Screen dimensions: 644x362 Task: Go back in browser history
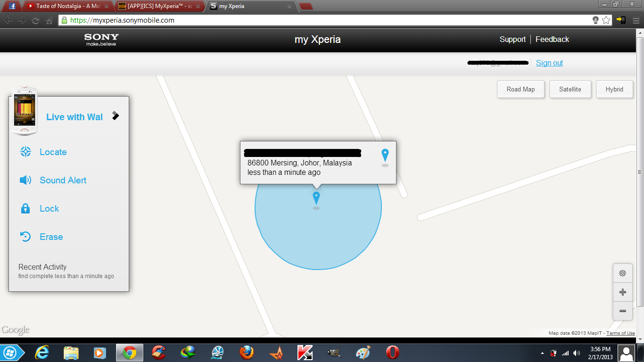[8, 20]
